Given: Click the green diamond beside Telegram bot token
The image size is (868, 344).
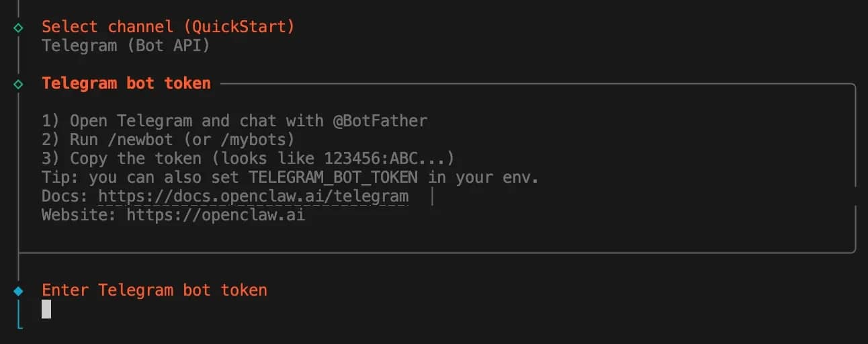Looking at the screenshot, I should point(18,84).
